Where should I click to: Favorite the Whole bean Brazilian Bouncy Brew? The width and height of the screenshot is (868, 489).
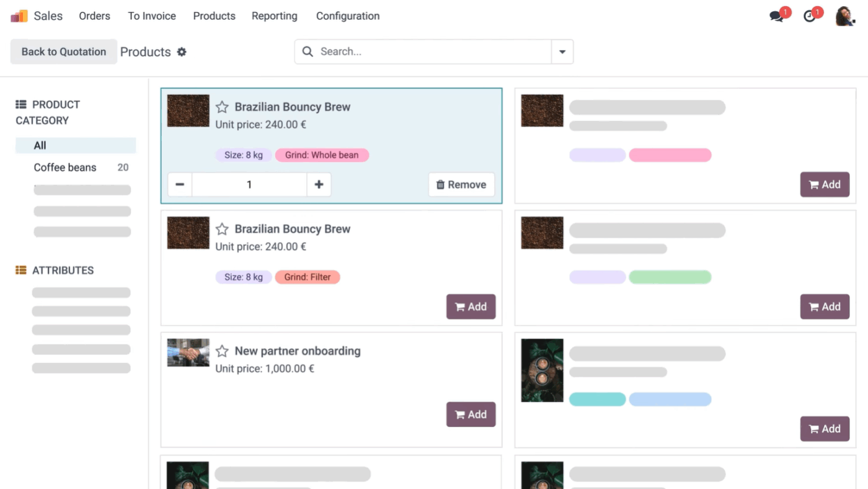tap(222, 107)
